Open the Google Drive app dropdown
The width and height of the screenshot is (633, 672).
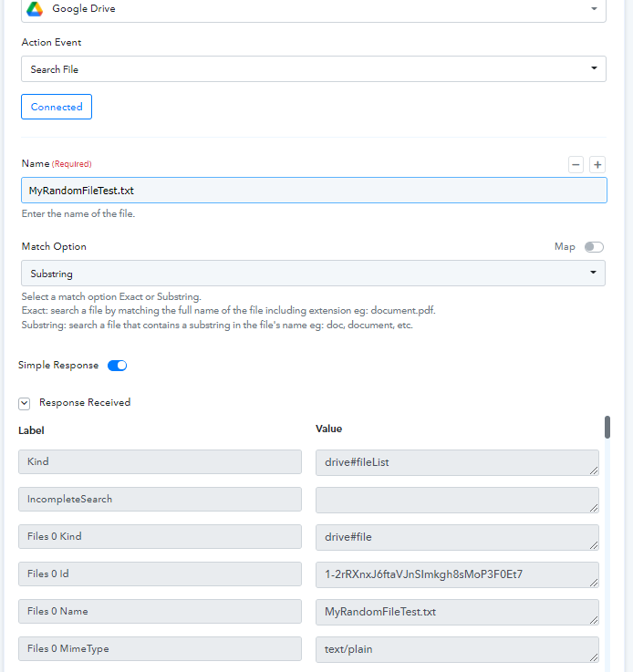click(x=313, y=9)
